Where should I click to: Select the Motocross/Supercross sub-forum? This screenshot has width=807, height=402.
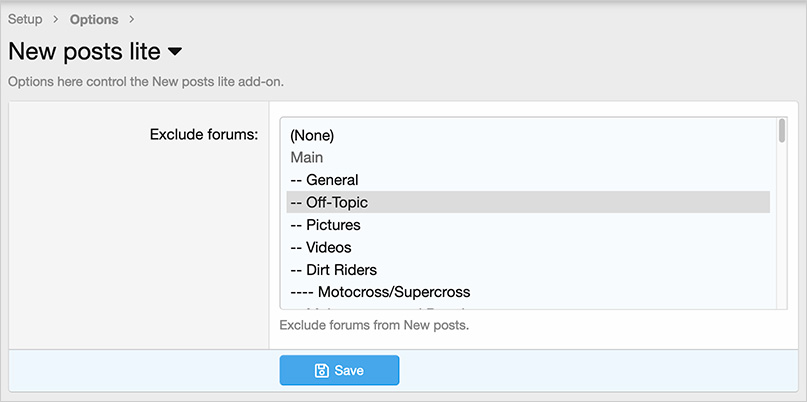point(380,292)
